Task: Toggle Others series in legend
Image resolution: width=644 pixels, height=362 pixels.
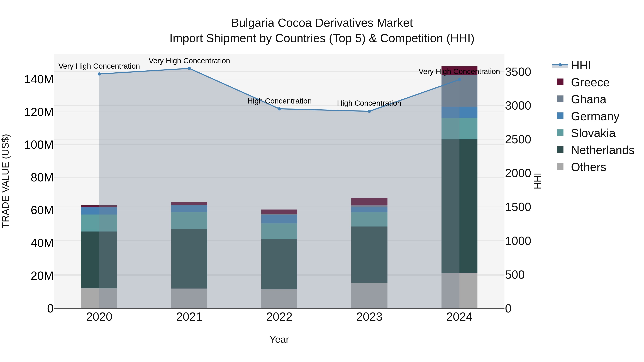Action: point(582,167)
